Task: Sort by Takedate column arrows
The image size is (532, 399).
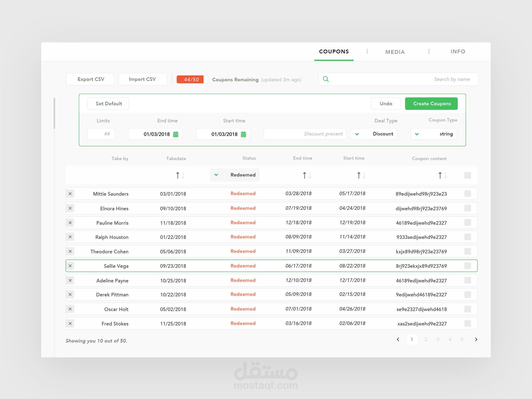Action: (x=180, y=175)
